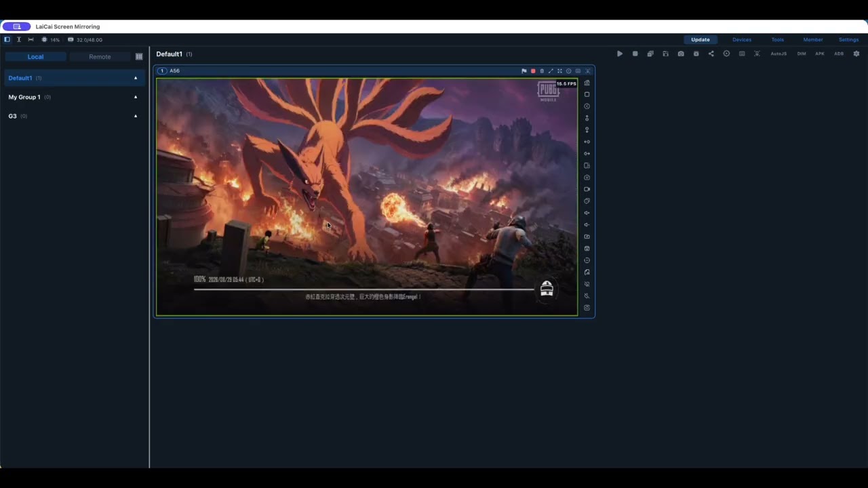Click the column layout icon beside Remote
Screen dimensions: 868x488
139,57
